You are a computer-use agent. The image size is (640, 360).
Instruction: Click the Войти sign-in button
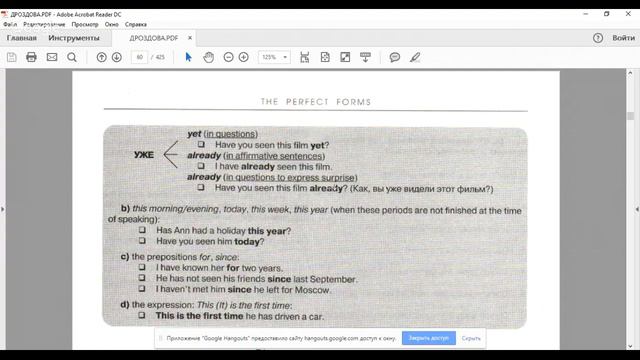click(x=623, y=38)
